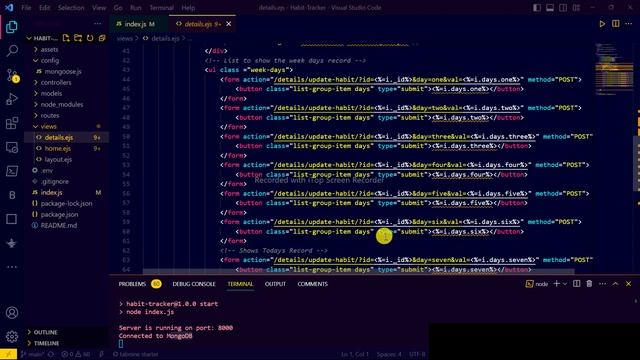Click the B extension icon in activity bar
Image resolution: width=640 pixels, height=360 pixels.
(x=11, y=195)
